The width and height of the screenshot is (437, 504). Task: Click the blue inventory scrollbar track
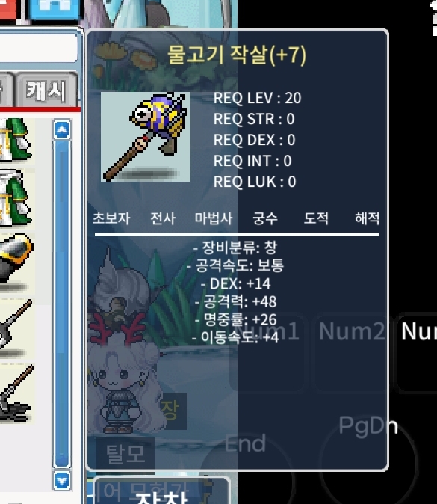click(62, 304)
